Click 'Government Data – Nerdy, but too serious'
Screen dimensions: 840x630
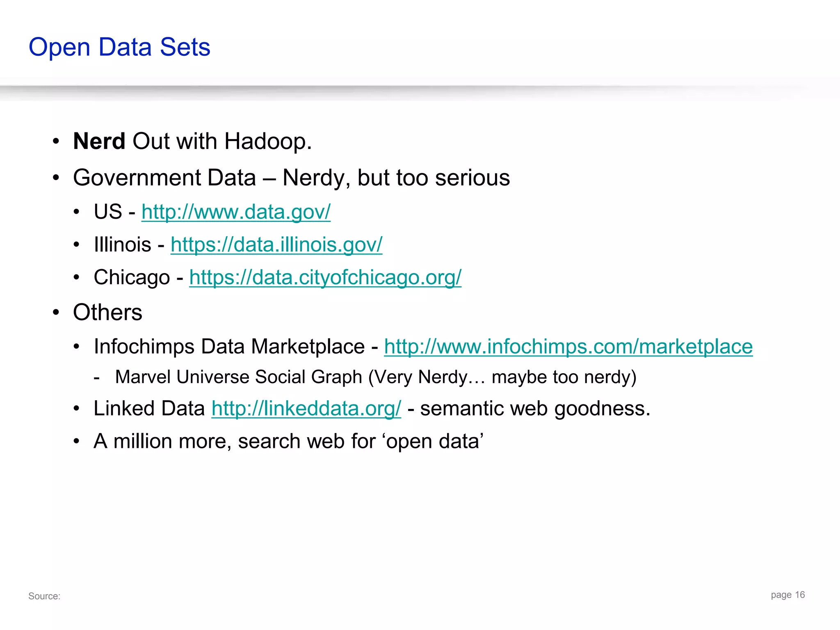tap(291, 178)
